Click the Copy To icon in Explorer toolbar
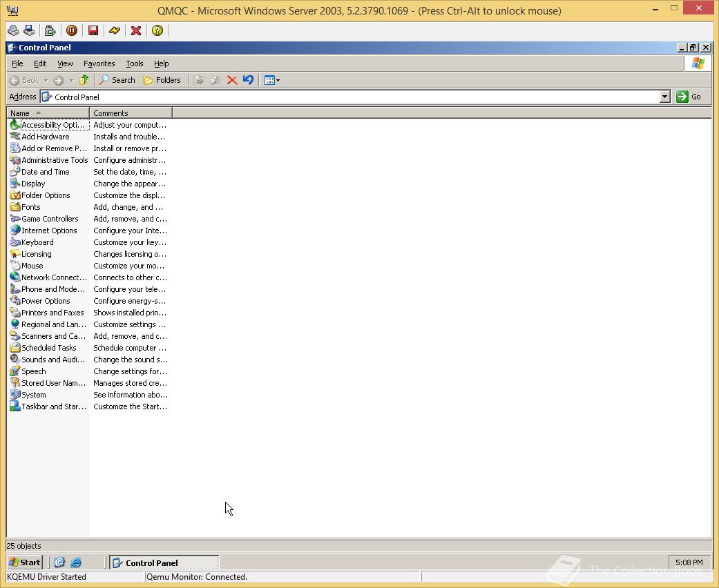This screenshot has height=588, width=719. [x=215, y=80]
